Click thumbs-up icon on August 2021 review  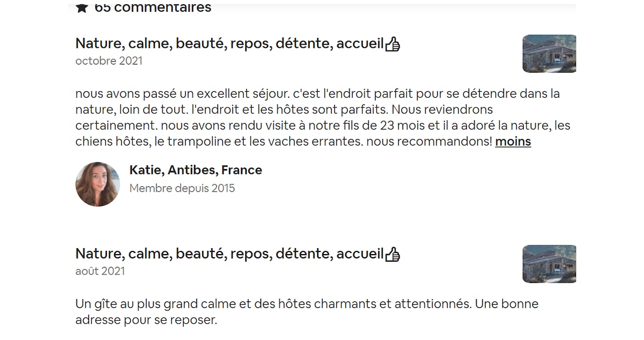(393, 254)
